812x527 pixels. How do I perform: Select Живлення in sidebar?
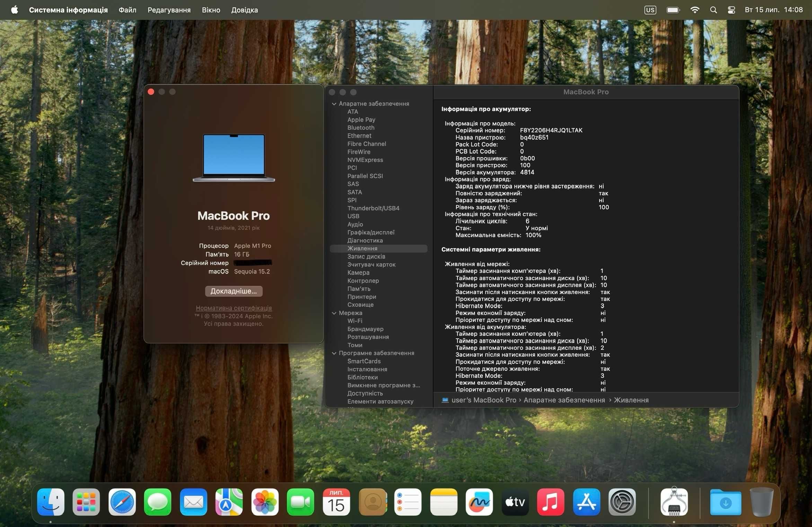tap(378, 248)
